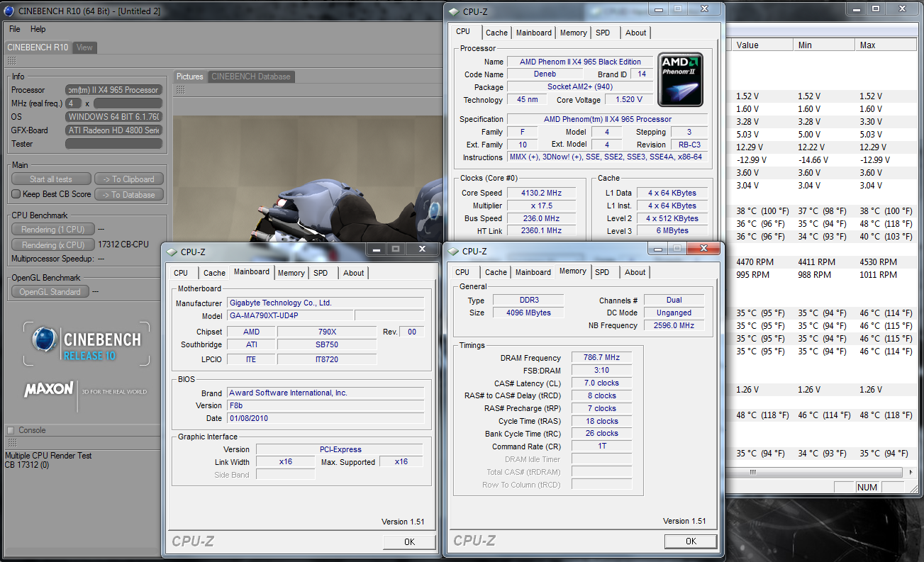924x562 pixels.
Task: Click the Tester name input field
Action: click(x=113, y=144)
